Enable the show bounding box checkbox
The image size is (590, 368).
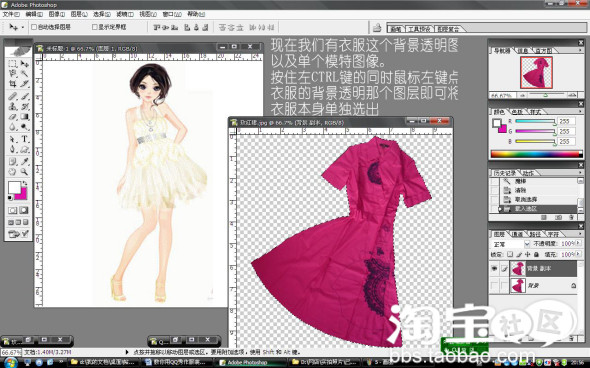(x=94, y=27)
